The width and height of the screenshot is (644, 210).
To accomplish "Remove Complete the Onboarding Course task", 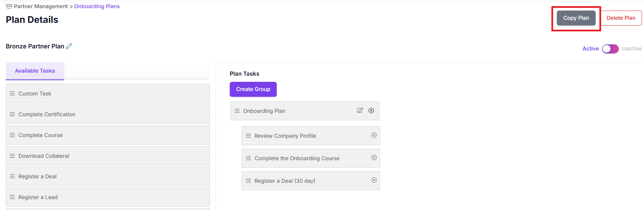I will 374,157.
